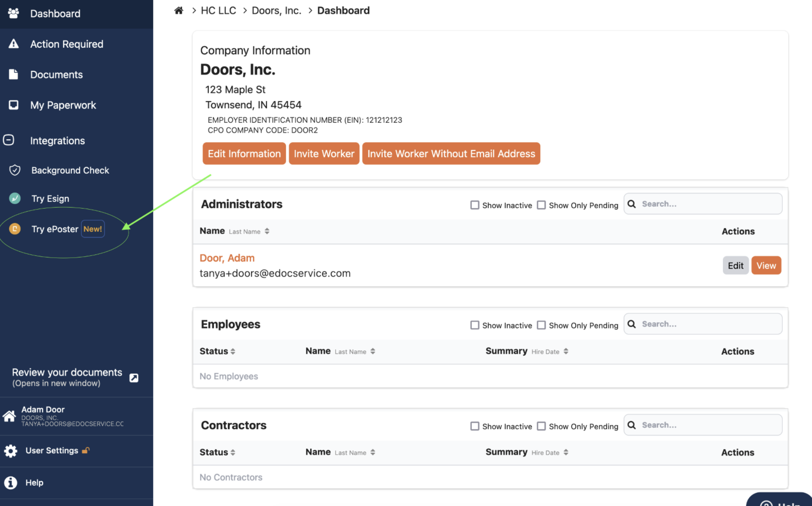Navigate to Doors, Inc. in breadcrumb
This screenshot has height=506, width=812.
tap(276, 11)
